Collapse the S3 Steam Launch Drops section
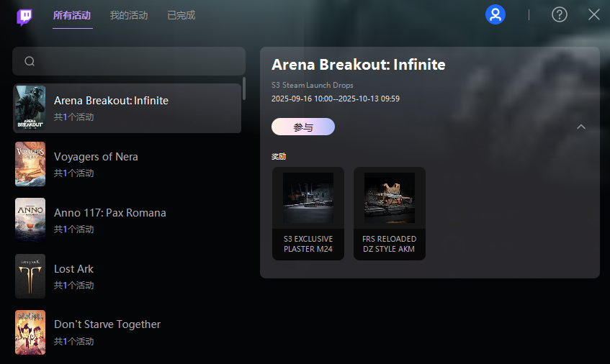The width and height of the screenshot is (610, 364). click(x=581, y=127)
